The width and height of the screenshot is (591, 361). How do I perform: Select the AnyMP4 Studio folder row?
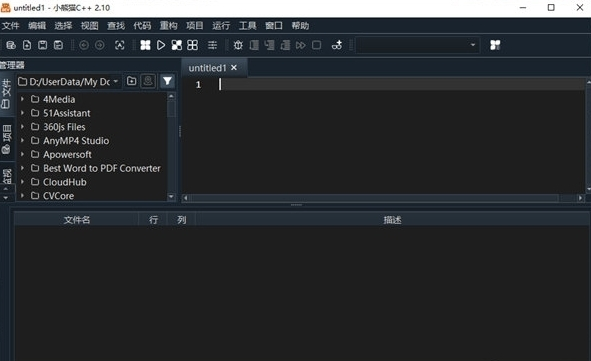click(x=92, y=141)
